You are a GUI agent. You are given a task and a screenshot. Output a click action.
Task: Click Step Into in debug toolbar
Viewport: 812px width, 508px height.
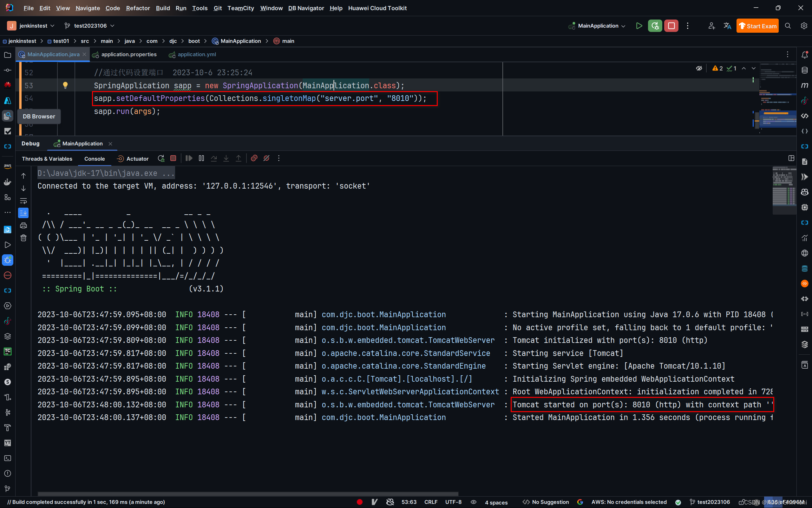pos(226,158)
